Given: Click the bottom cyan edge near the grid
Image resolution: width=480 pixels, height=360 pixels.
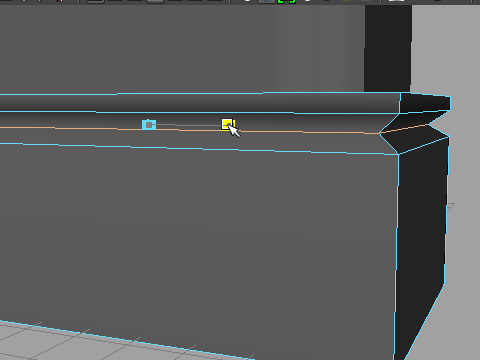Looking at the screenshot, I should coord(127,341).
